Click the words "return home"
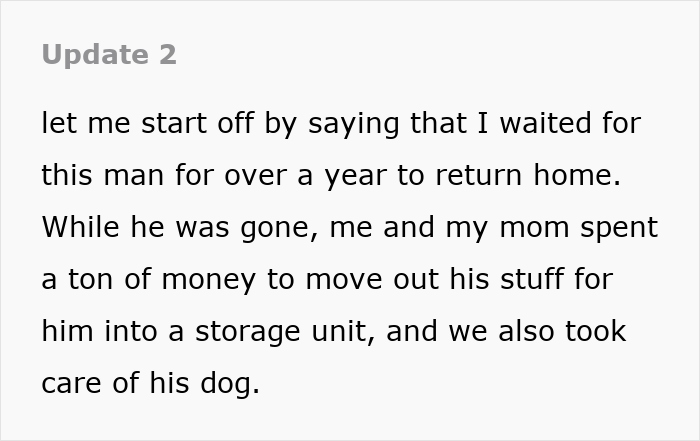Image resolution: width=700 pixels, height=441 pixels. [x=540, y=176]
